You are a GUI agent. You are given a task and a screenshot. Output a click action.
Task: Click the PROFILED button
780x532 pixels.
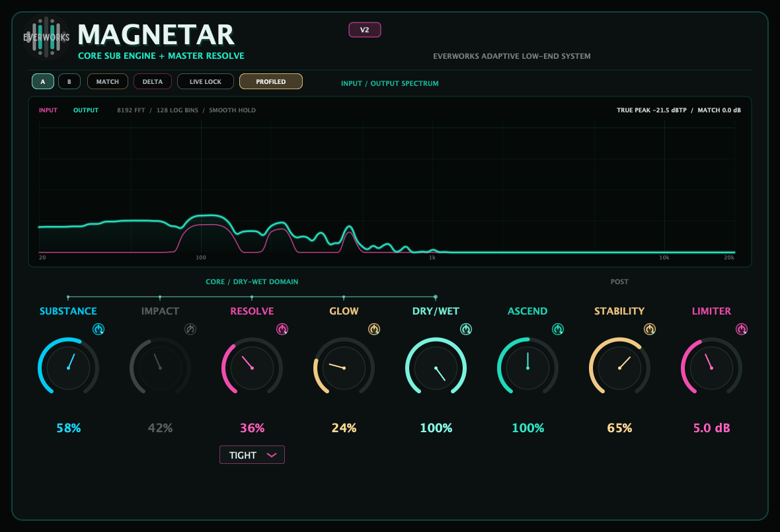(270, 81)
